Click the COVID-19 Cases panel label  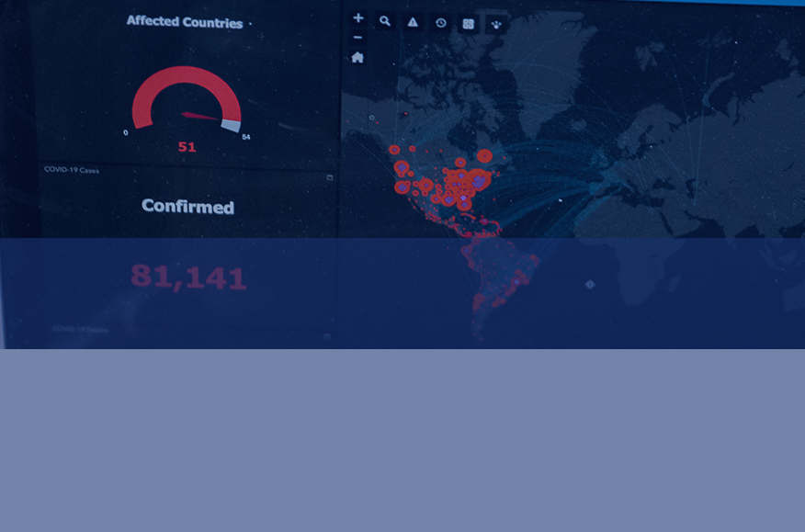tap(72, 169)
